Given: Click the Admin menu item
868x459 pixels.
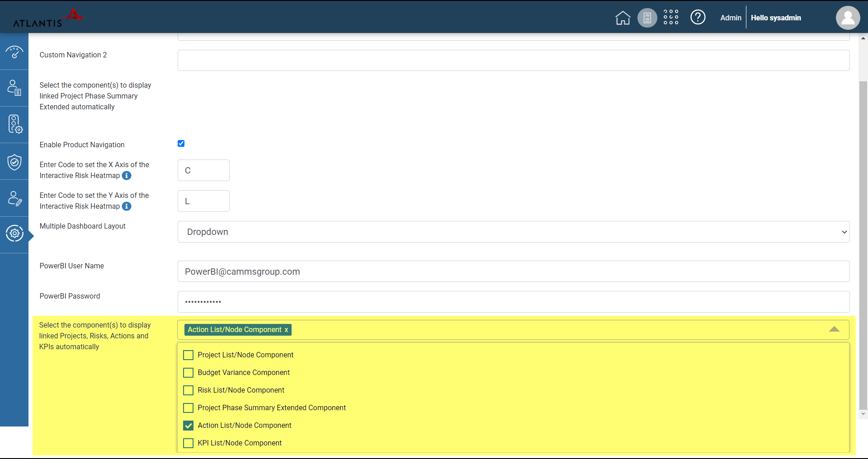Looking at the screenshot, I should [x=731, y=18].
